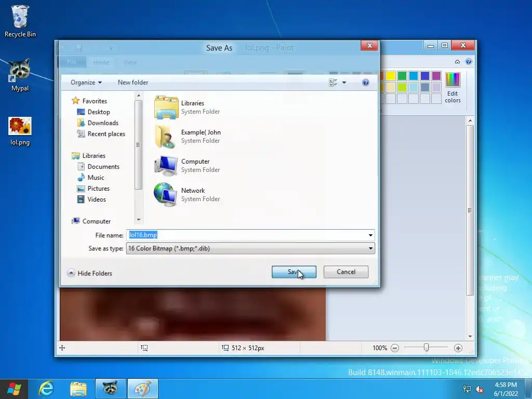This screenshot has height=399, width=532.
Task: Open Music library in navigation pane
Action: click(91, 178)
